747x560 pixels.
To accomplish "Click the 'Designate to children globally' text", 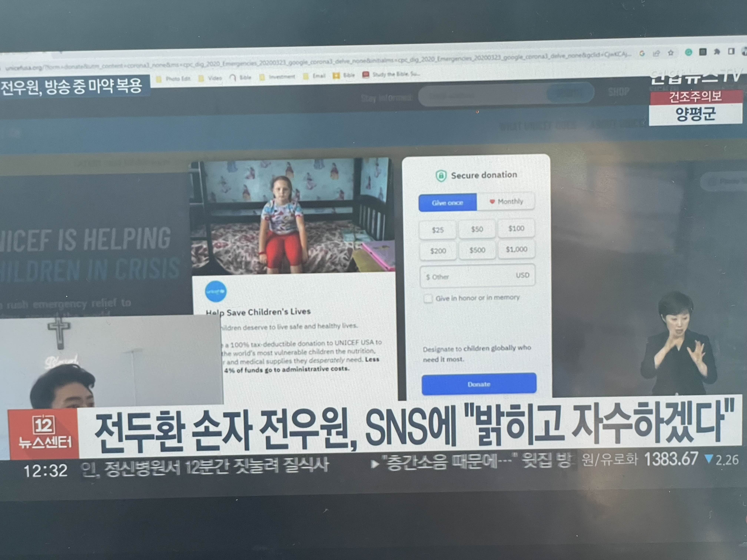I will coord(477,353).
